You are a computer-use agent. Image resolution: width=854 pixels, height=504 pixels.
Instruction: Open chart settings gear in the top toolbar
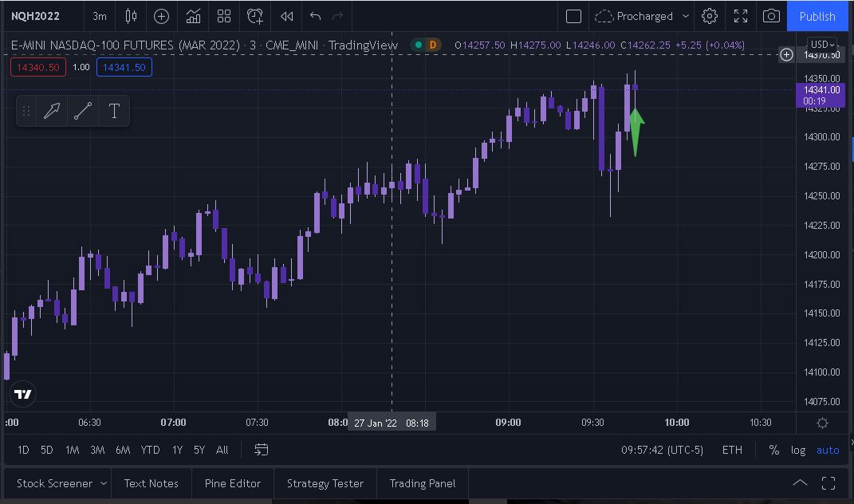tap(710, 16)
